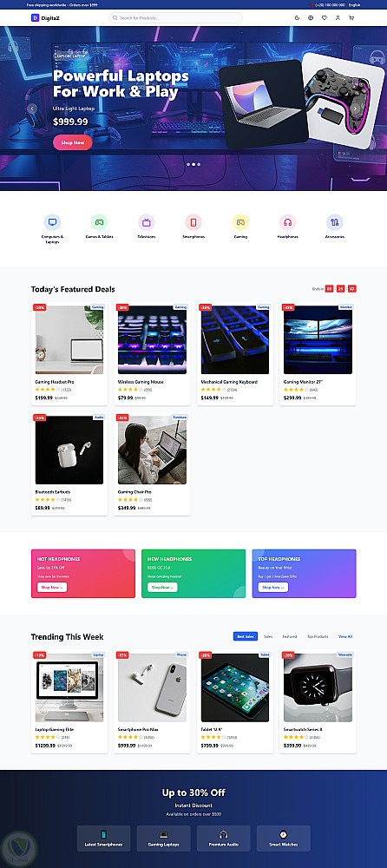Image resolution: width=387 pixels, height=868 pixels.
Task: Toggle the dark mode icon in header
Action: coord(298,17)
